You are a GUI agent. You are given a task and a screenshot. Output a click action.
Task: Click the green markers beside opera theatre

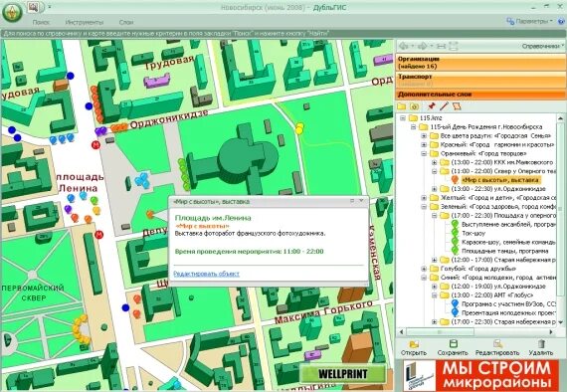click(184, 174)
